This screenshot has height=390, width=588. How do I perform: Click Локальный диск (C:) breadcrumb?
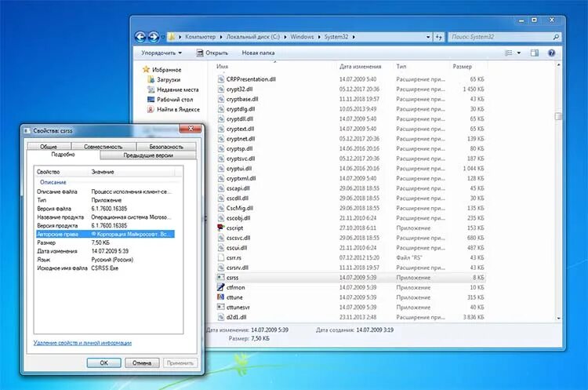pos(252,37)
